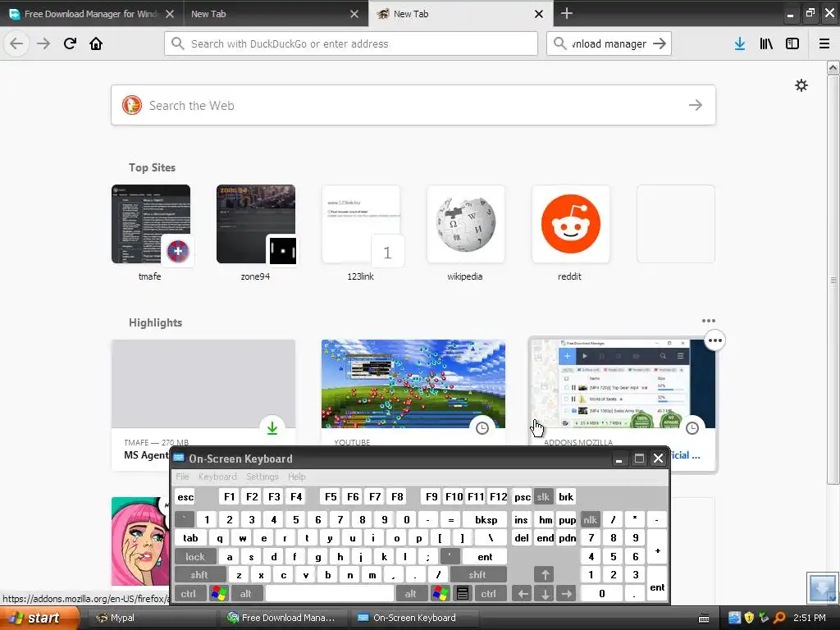Click the esc key
Viewport: 840px width, 630px height.
point(185,496)
